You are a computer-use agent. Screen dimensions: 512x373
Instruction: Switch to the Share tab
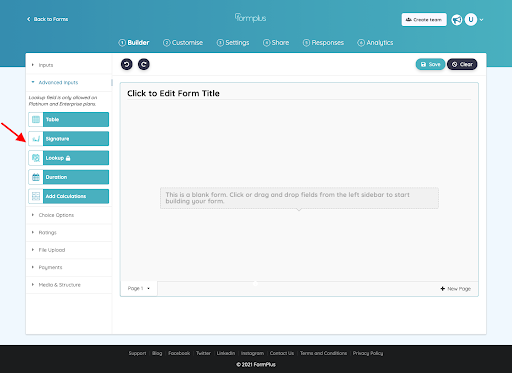click(x=276, y=43)
